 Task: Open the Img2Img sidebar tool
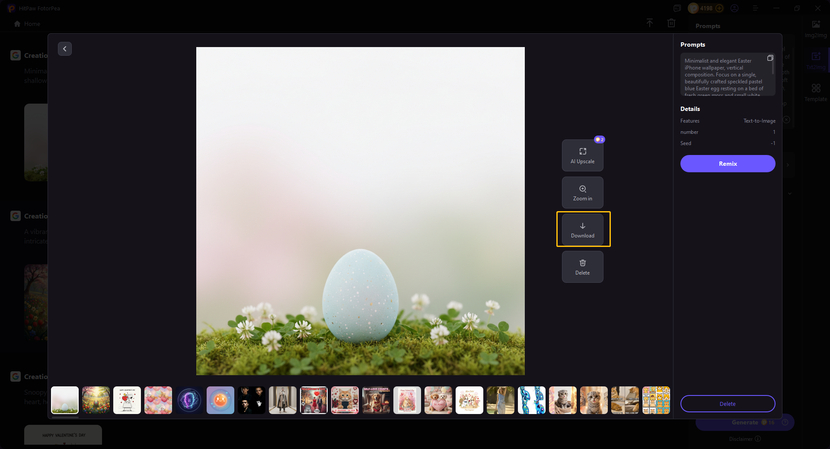(816, 28)
